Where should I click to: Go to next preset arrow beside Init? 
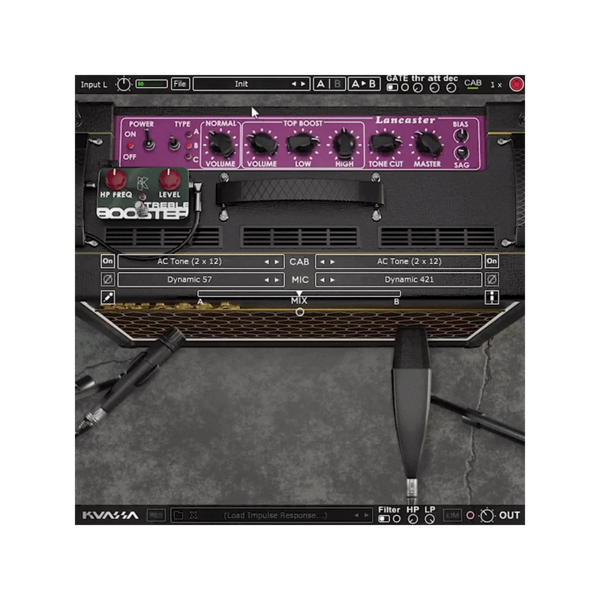pos(303,84)
